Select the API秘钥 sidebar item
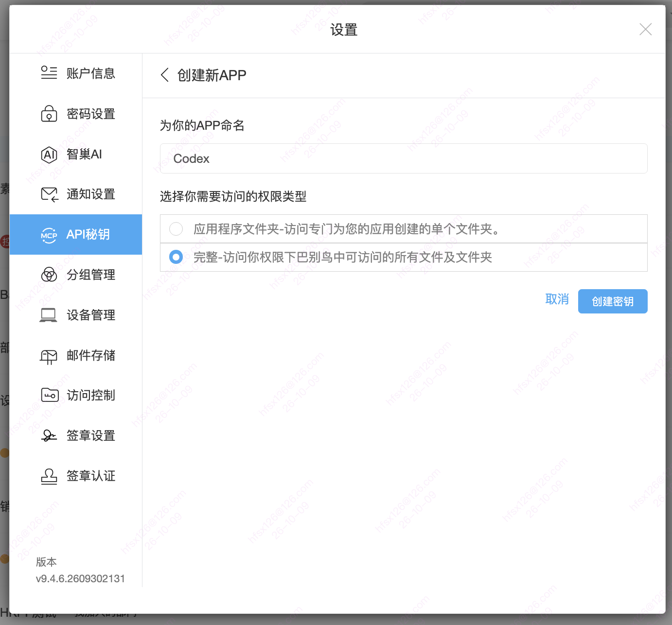Screen dimensions: 672x625 click(x=76, y=234)
